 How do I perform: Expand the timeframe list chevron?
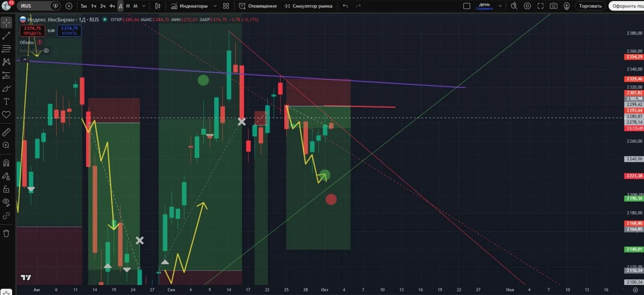click(144, 6)
